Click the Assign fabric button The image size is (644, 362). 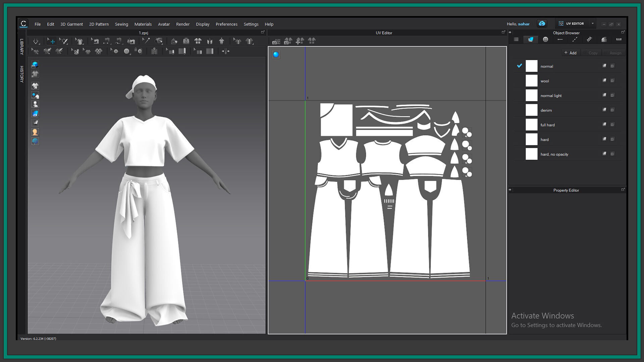coord(613,53)
